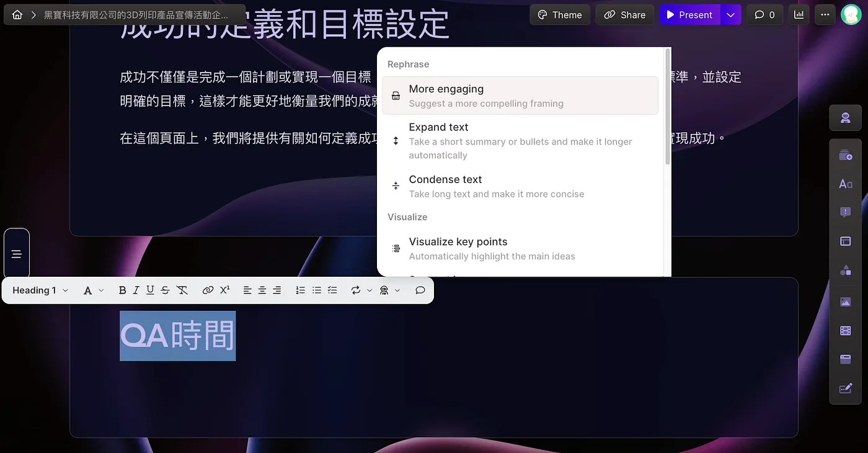Choose Expand text option
The width and height of the screenshot is (868, 453).
click(x=520, y=141)
